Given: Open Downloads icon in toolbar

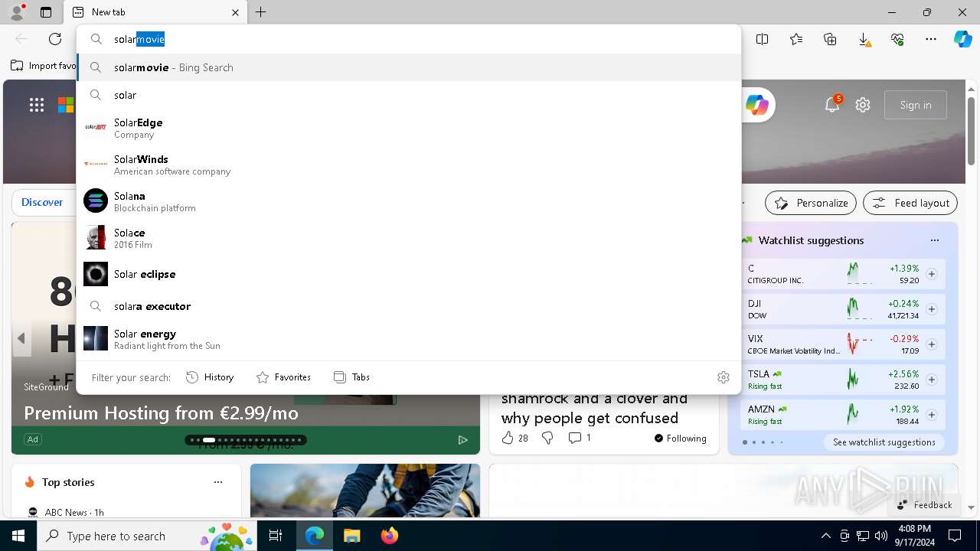Looking at the screenshot, I should (864, 39).
